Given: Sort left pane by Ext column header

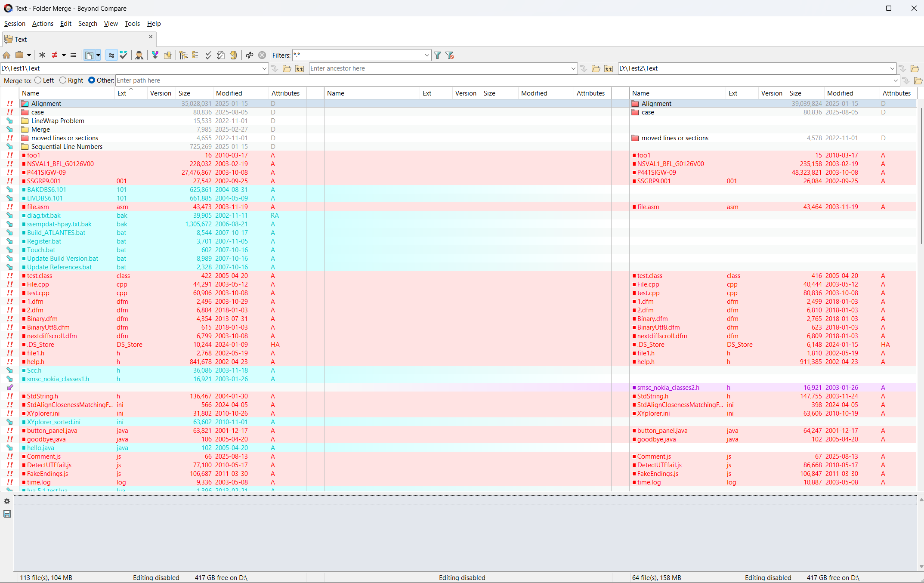Looking at the screenshot, I should [x=131, y=93].
